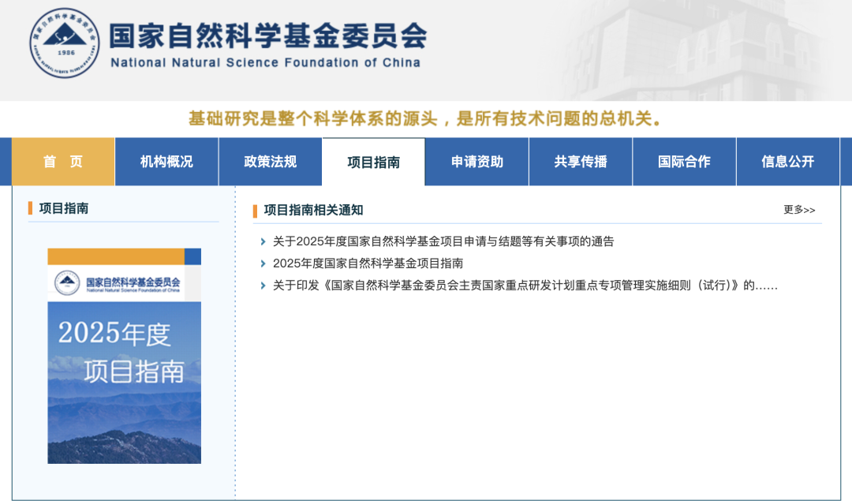Click the 项目指南 sidebar heading
Viewport: 852px width, 504px height.
click(64, 208)
